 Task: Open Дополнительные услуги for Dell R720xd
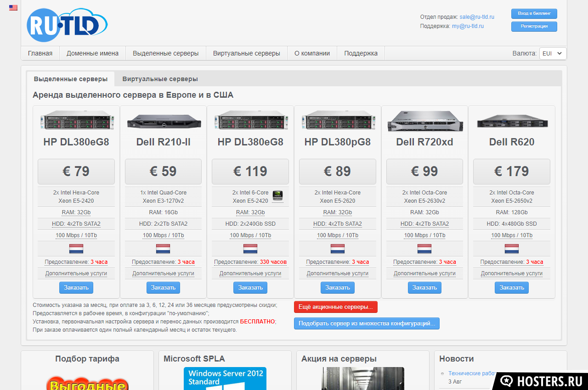click(x=424, y=273)
